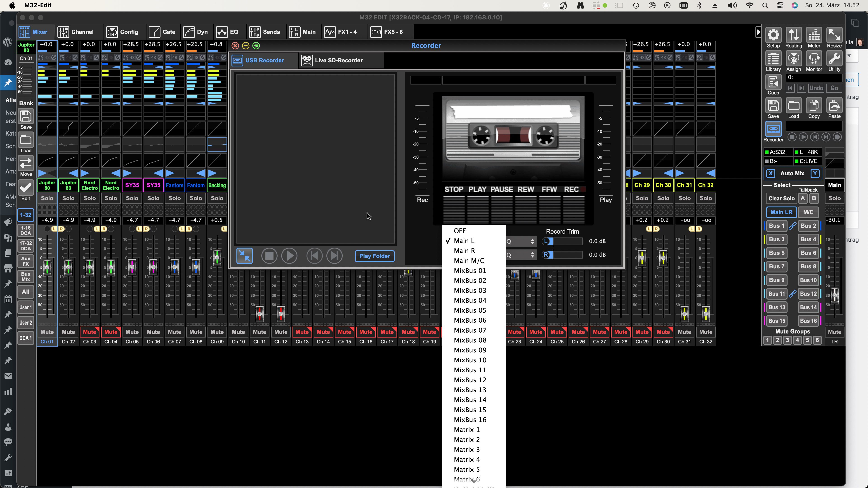Enable Auto Mix with the X button
The image size is (868, 488).
tap(771, 173)
